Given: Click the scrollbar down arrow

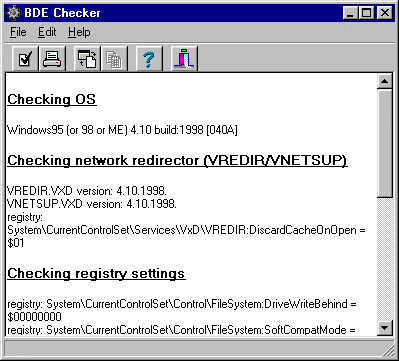Looking at the screenshot, I should [x=385, y=328].
